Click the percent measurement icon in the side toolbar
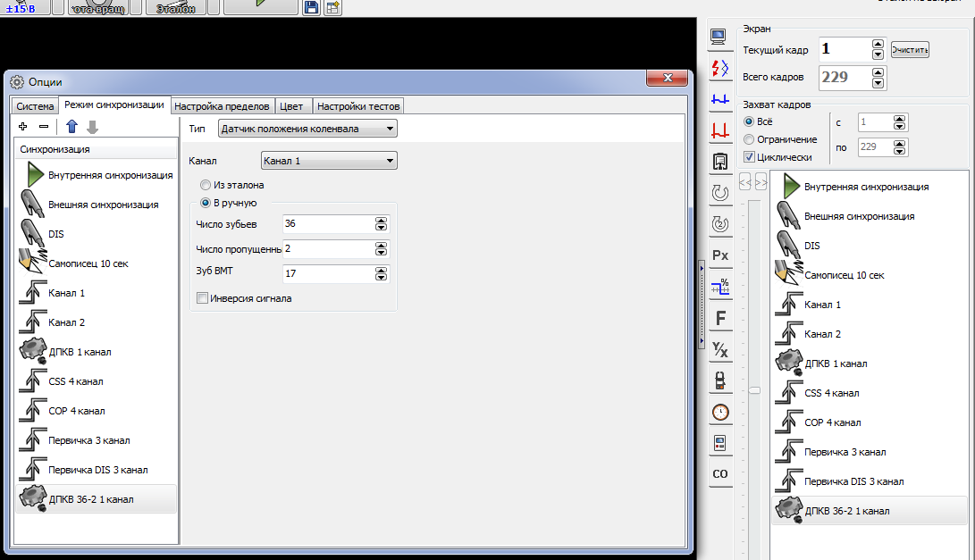This screenshot has width=975, height=560. [720, 287]
